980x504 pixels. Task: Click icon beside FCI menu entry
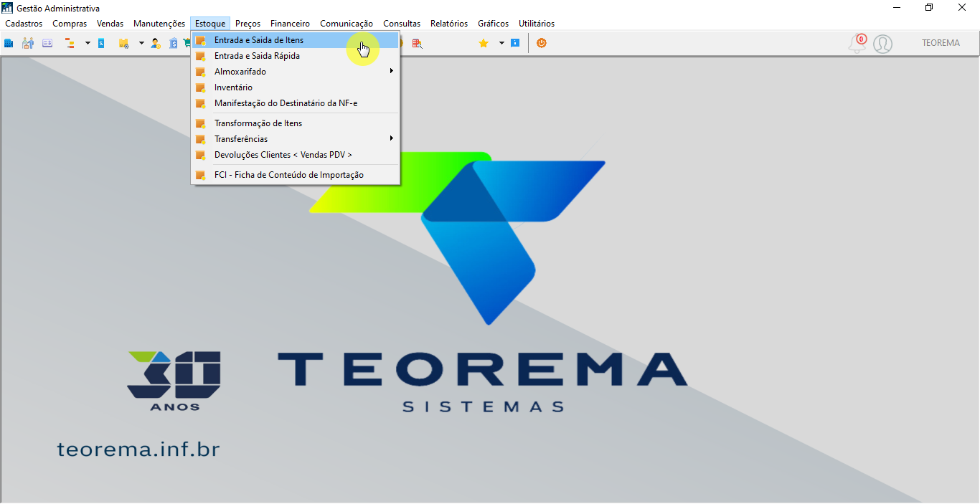201,175
